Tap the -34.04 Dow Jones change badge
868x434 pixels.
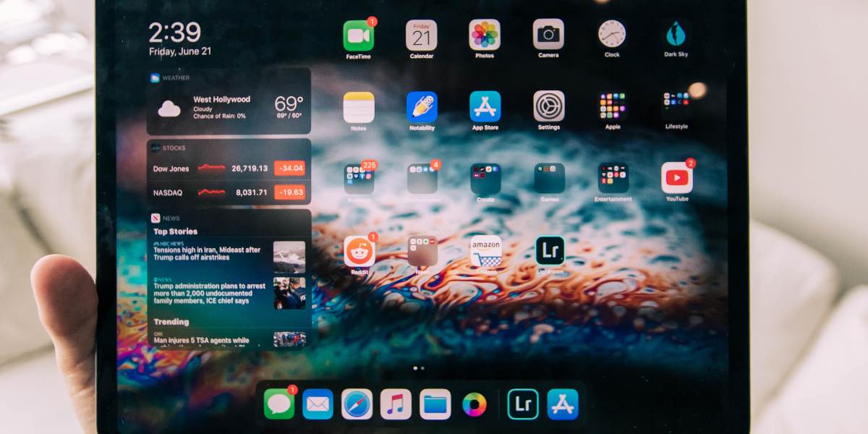pyautogui.click(x=289, y=169)
